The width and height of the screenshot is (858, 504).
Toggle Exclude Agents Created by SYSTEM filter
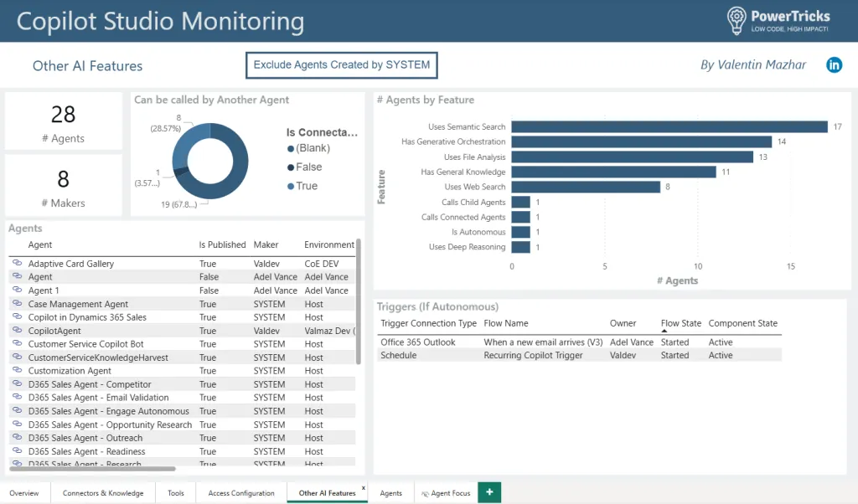[x=342, y=65]
